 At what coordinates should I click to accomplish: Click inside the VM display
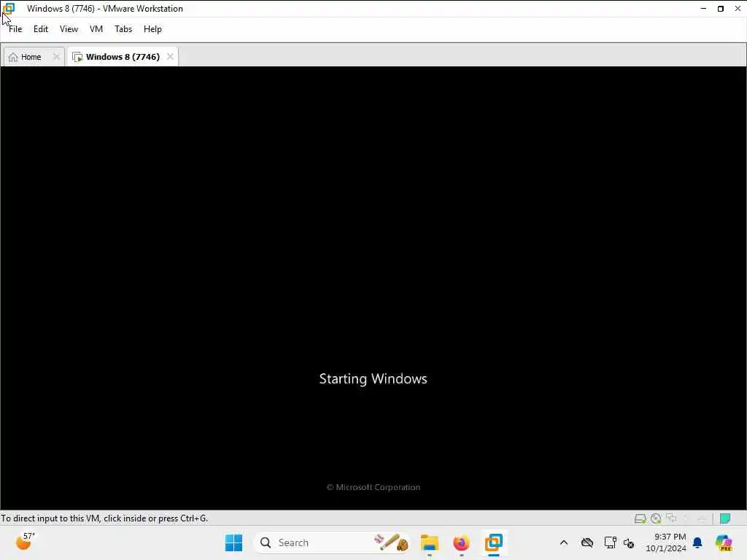pyautogui.click(x=373, y=288)
